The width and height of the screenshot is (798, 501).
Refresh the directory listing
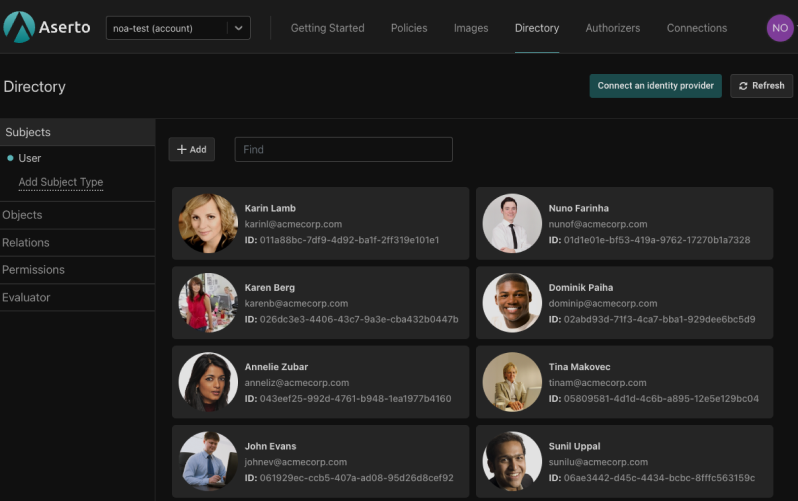point(761,86)
